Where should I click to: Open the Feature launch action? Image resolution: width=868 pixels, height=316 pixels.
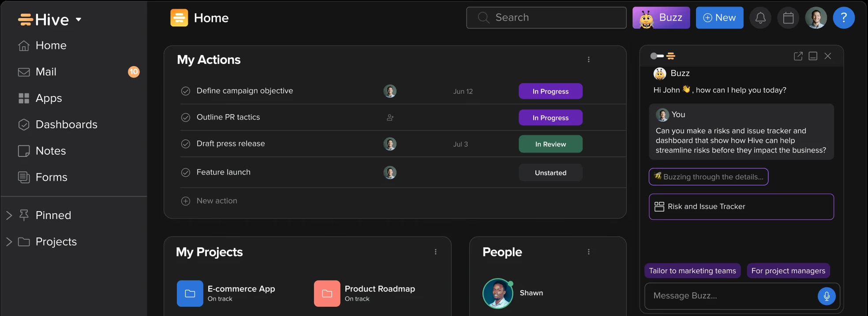[x=223, y=172]
